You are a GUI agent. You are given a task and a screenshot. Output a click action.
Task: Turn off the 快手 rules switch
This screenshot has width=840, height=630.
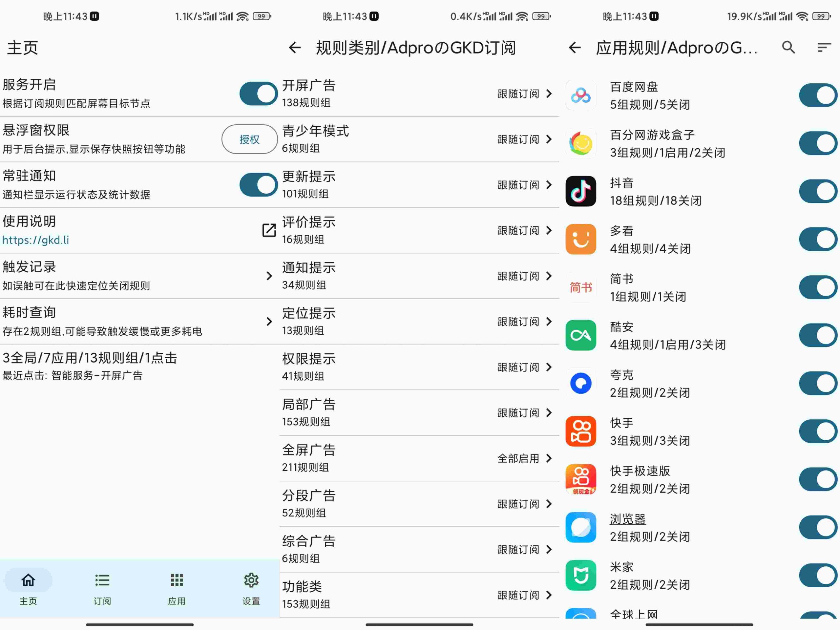point(818,431)
